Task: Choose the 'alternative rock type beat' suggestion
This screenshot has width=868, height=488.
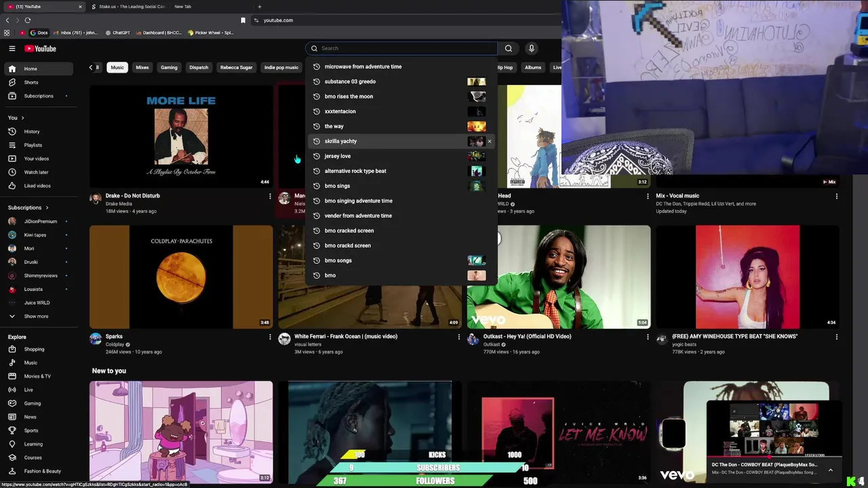Action: (401, 171)
